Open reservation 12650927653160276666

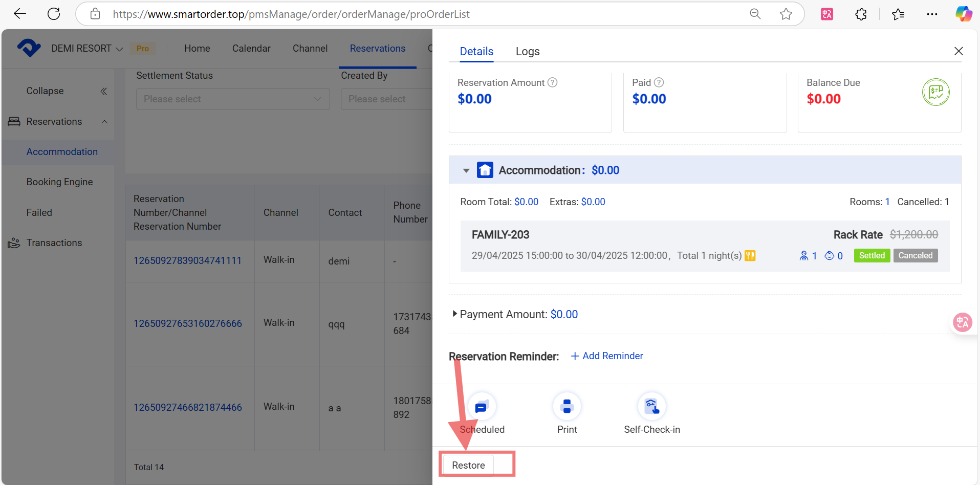(x=187, y=323)
